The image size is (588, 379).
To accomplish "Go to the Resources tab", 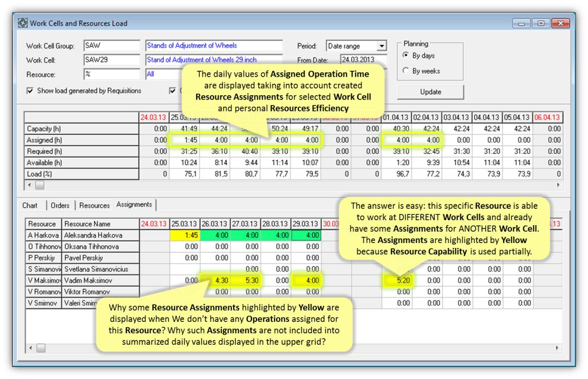I will click(94, 205).
